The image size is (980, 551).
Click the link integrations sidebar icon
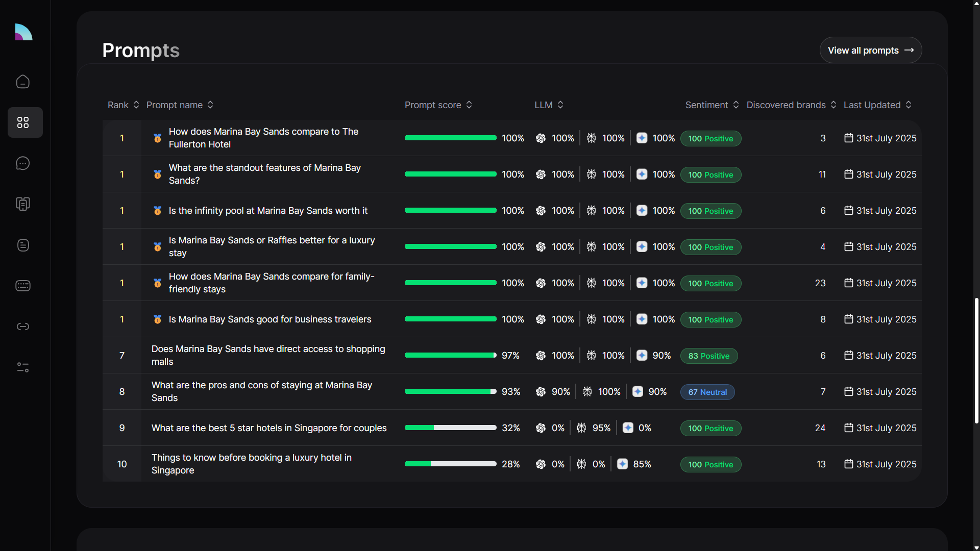pyautogui.click(x=23, y=327)
